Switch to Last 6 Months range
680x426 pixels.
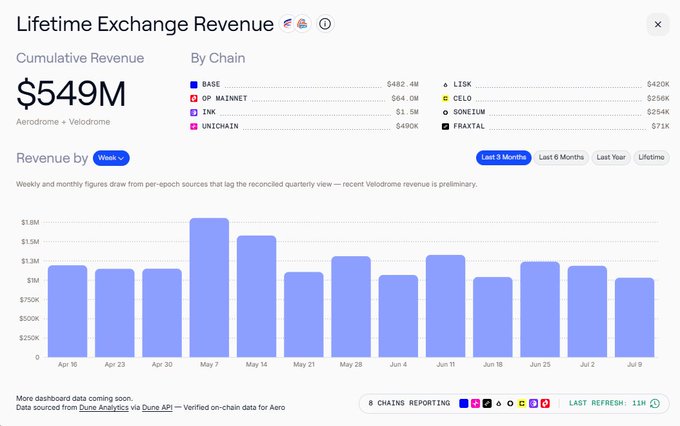click(x=561, y=157)
